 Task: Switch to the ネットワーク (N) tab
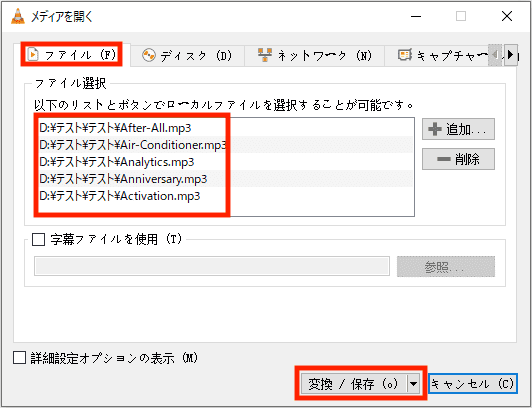(x=314, y=55)
